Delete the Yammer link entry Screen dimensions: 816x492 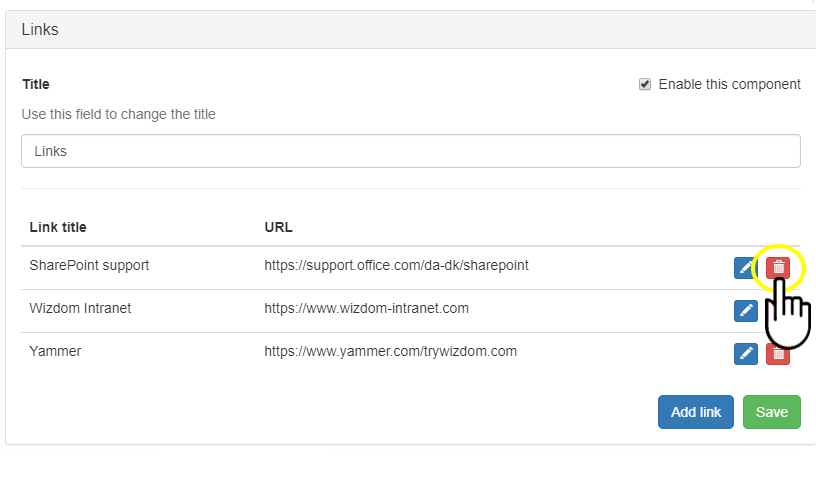[x=778, y=354]
